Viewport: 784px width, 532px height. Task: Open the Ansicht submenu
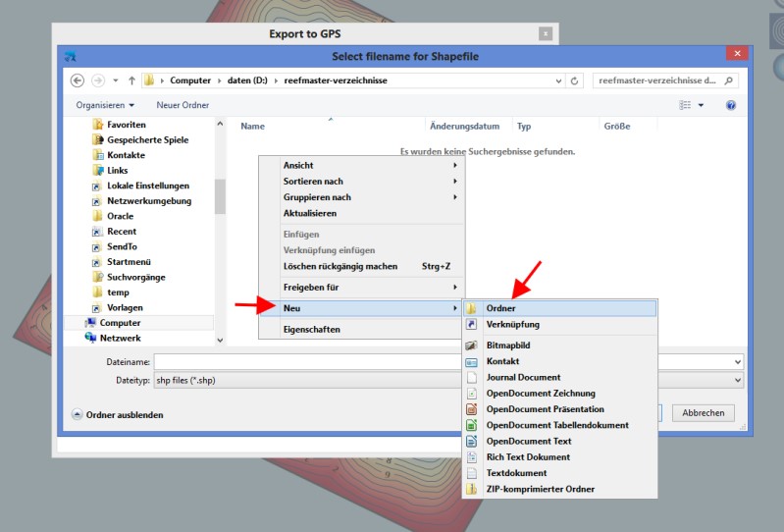[298, 165]
